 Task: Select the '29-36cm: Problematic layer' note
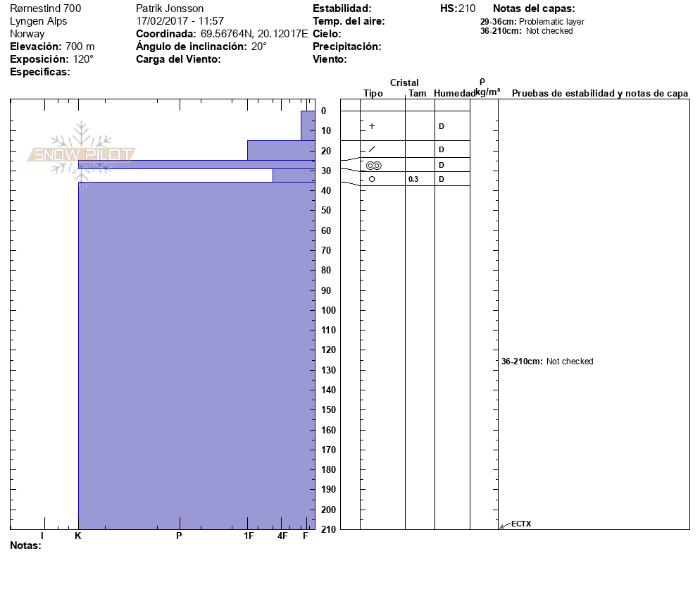pos(532,22)
